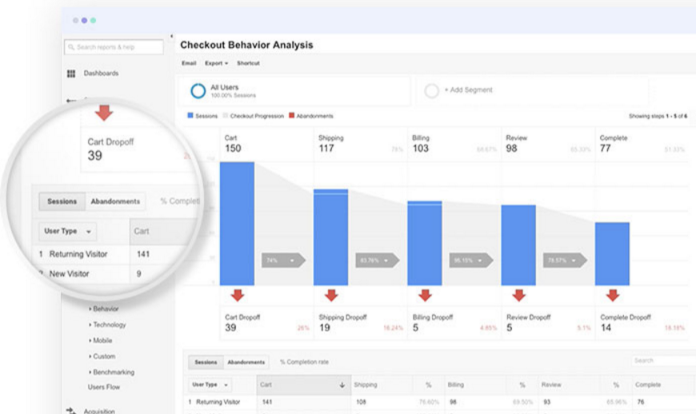Click the red arrow under the Complete bar

pos(613,295)
